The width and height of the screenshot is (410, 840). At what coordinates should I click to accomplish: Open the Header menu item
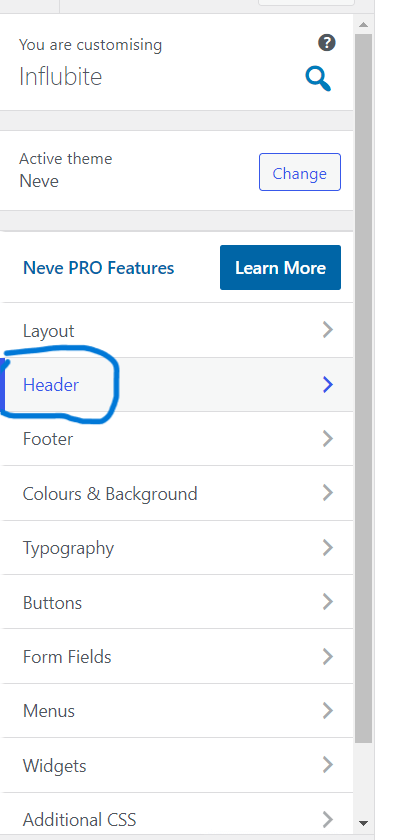pyautogui.click(x=177, y=385)
